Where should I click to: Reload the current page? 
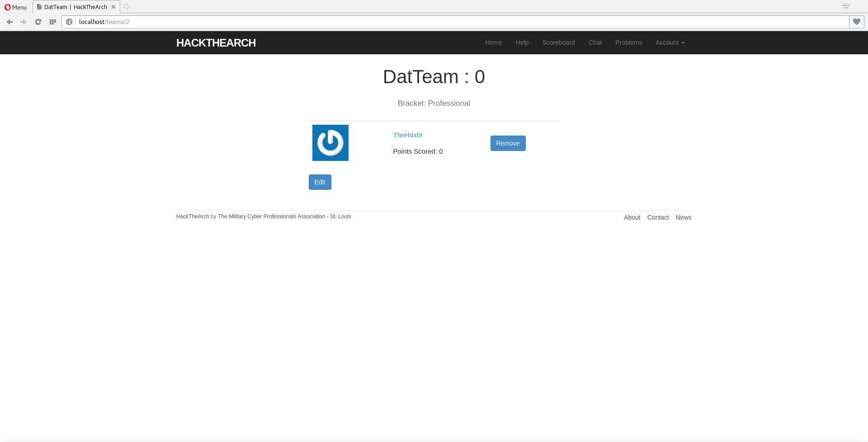click(38, 22)
